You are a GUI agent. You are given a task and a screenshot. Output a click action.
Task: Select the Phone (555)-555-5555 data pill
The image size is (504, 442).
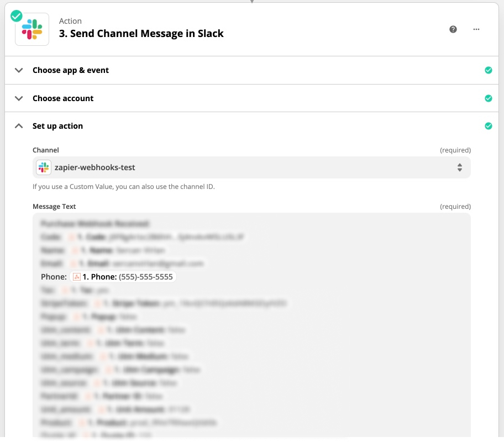pos(124,277)
